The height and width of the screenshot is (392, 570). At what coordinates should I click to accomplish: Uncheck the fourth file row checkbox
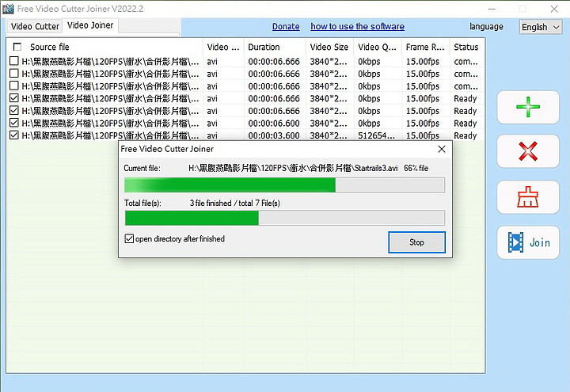point(13,98)
